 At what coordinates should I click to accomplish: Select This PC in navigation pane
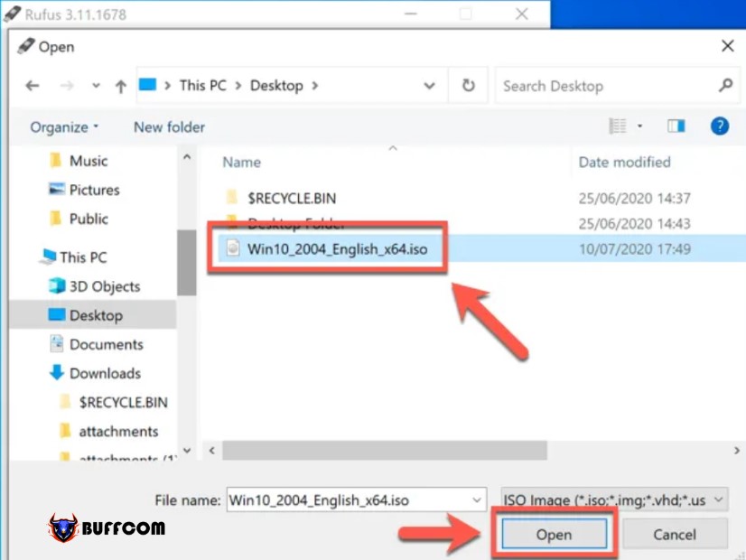[x=83, y=257]
